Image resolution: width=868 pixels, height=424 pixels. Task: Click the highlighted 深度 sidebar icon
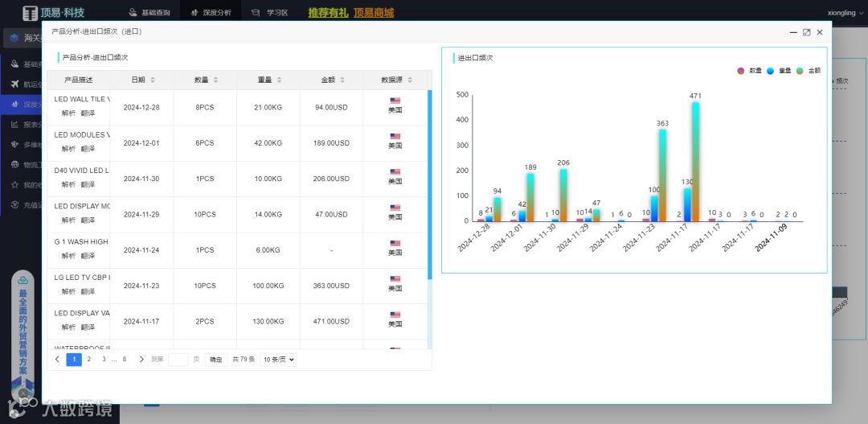[15, 105]
